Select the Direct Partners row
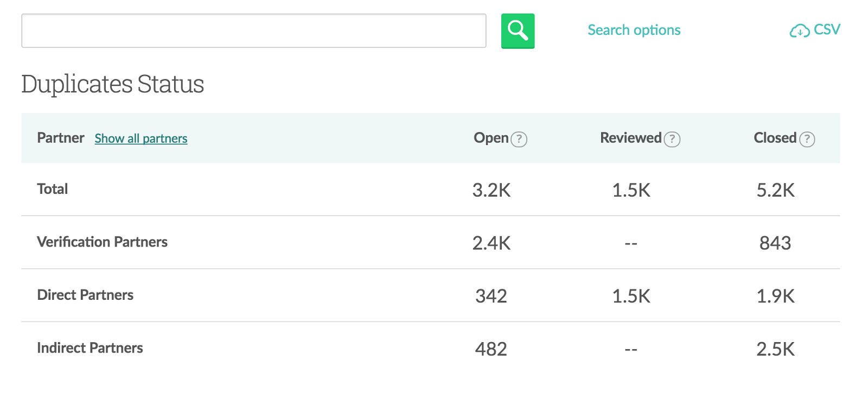Image resolution: width=868 pixels, height=397 pixels. pyautogui.click(x=85, y=295)
